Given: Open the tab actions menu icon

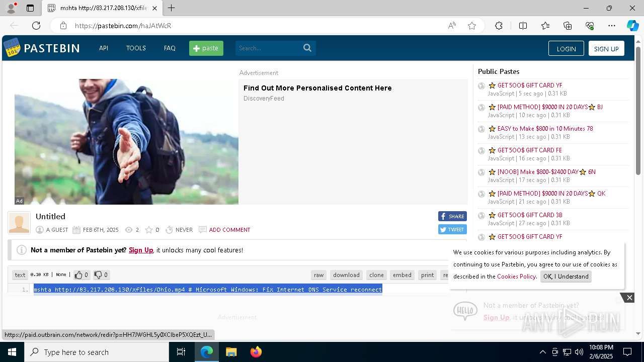Looking at the screenshot, I should [x=30, y=8].
